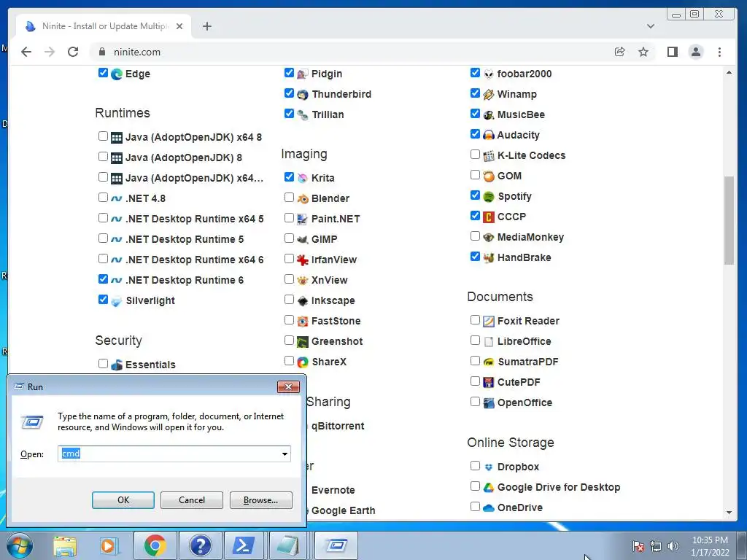Click the qBittorrent label
The height and width of the screenshot is (560, 747).
point(338,426)
